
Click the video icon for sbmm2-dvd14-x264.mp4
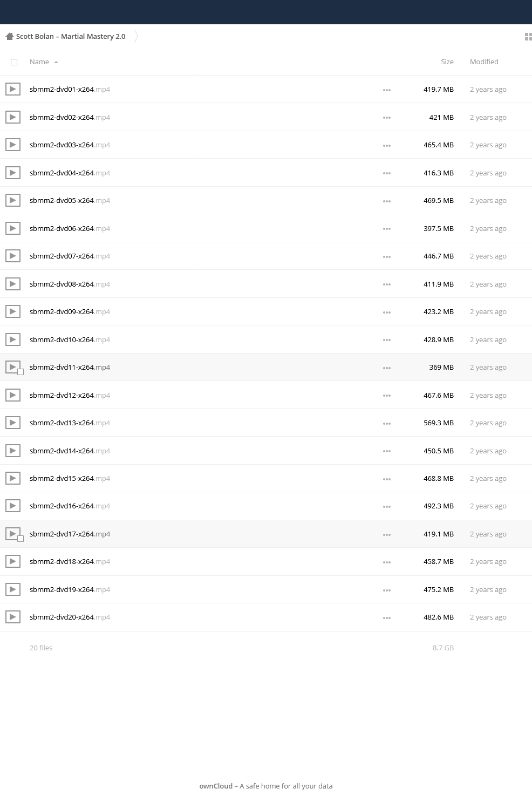13,451
